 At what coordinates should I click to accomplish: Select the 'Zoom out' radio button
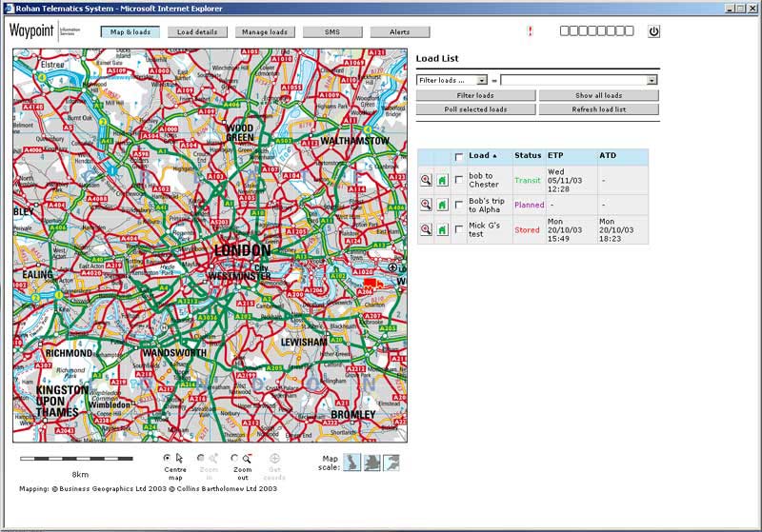pos(234,458)
